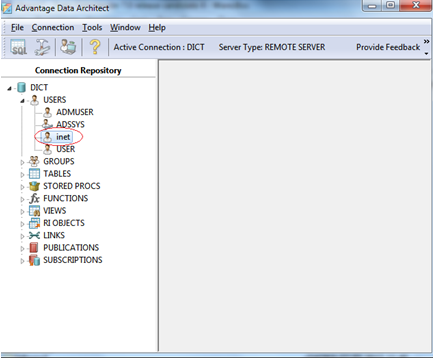Viewport: 433px width, 361px height.
Task: Click the Provide Feedback link
Action: point(388,47)
